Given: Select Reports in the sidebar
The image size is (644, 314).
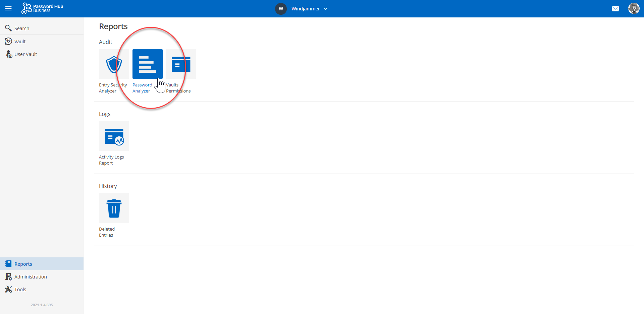Looking at the screenshot, I should point(23,264).
